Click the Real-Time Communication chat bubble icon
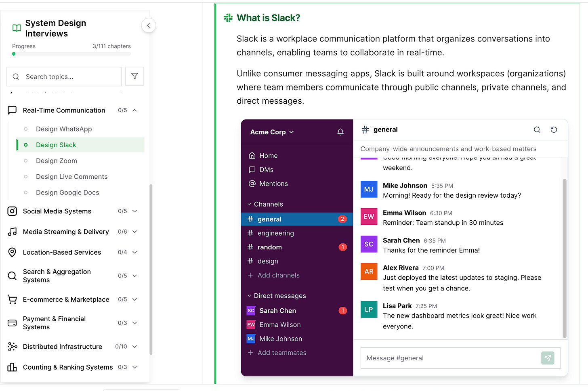 point(12,110)
